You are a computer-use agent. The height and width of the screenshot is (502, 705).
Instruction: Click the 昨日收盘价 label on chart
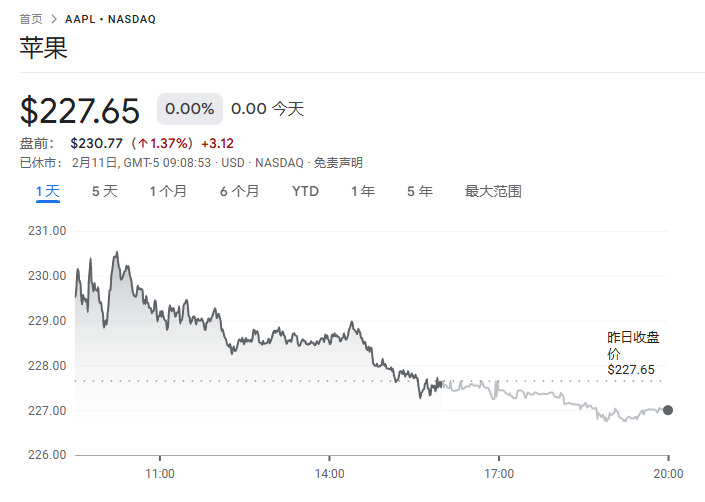click(633, 345)
